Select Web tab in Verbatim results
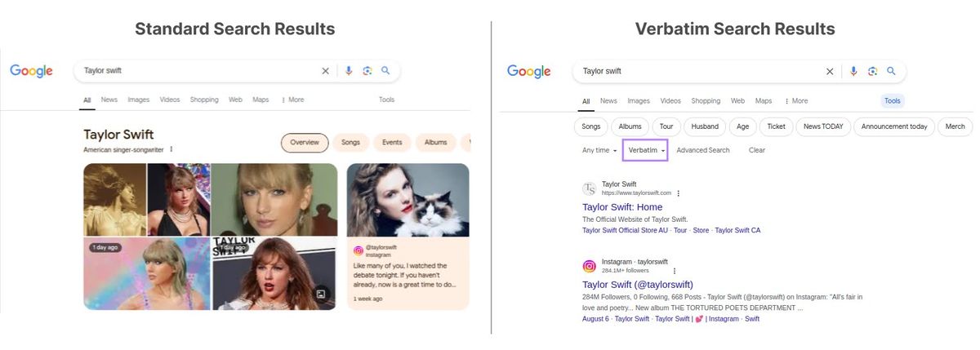The image size is (980, 350). pos(737,101)
